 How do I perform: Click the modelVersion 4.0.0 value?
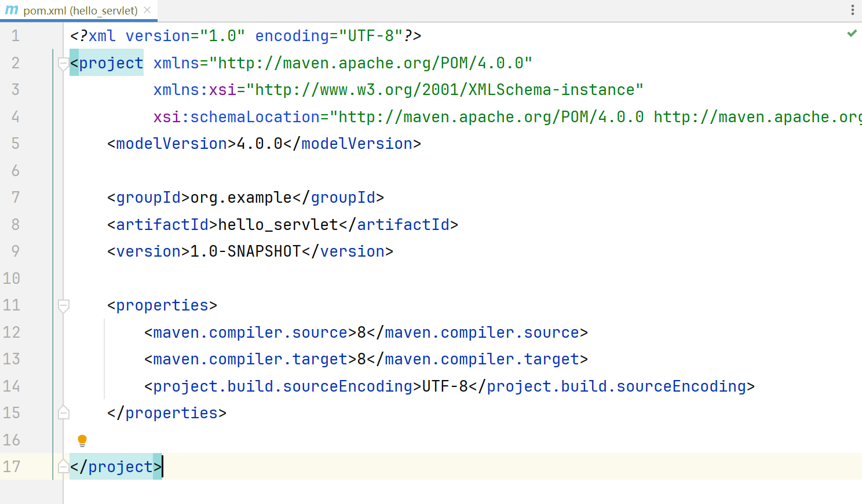(260, 144)
